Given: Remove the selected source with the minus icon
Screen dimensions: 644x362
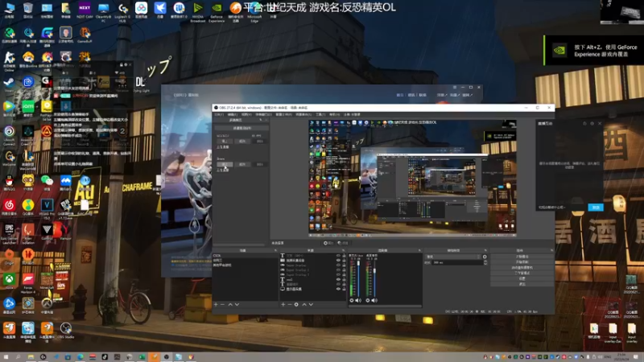Looking at the screenshot, I should coord(290,305).
